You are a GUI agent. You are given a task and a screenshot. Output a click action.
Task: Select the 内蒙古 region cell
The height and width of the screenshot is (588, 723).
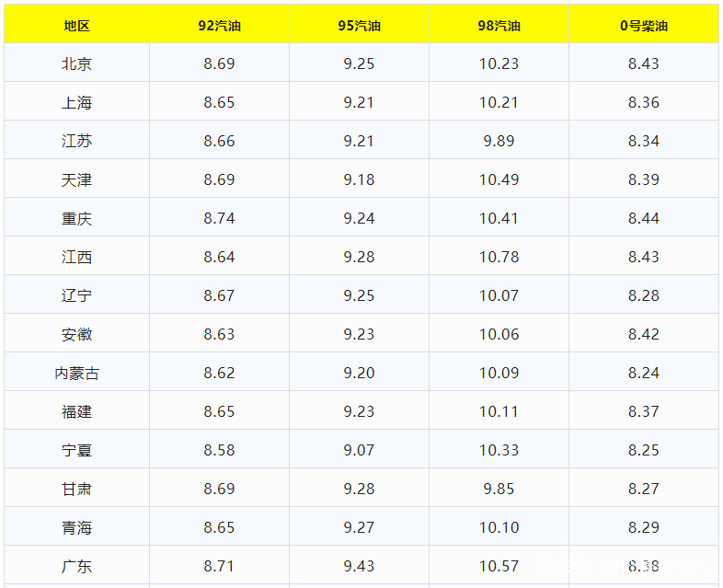[76, 373]
